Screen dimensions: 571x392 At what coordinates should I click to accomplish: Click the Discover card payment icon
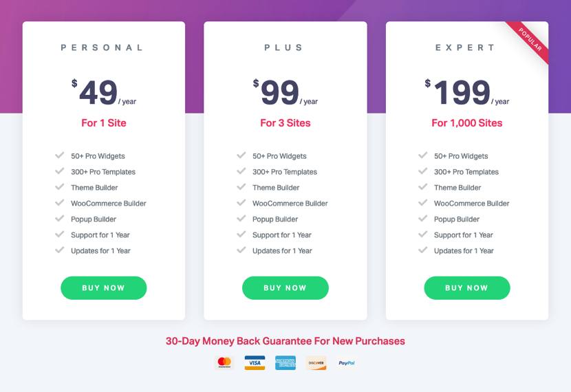point(316,362)
